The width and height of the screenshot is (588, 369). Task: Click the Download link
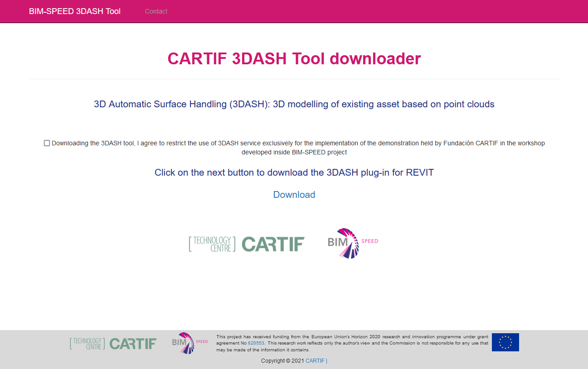pyautogui.click(x=294, y=195)
